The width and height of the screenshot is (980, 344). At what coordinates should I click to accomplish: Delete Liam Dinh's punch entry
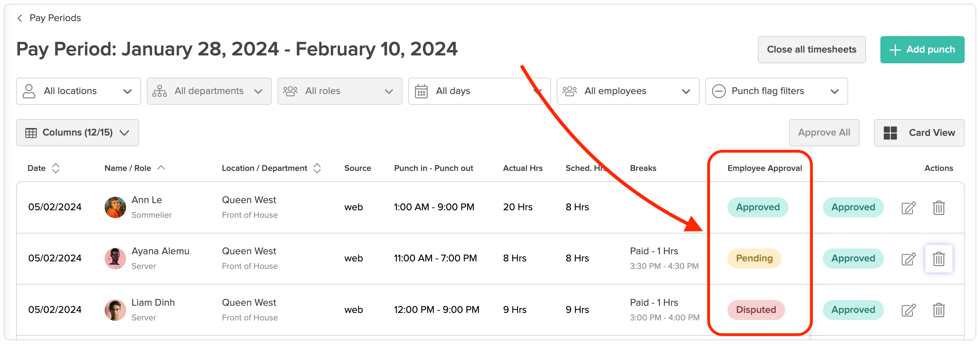(938, 310)
